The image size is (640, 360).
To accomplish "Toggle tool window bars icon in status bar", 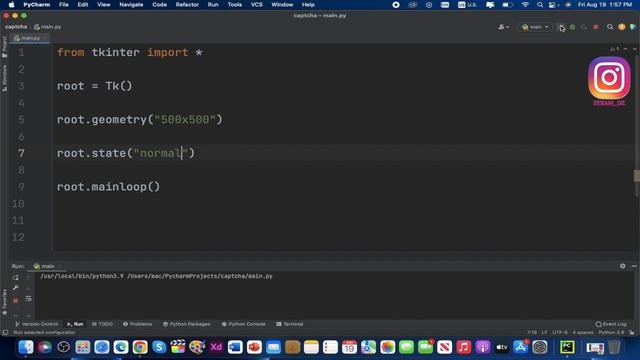I will point(5,333).
